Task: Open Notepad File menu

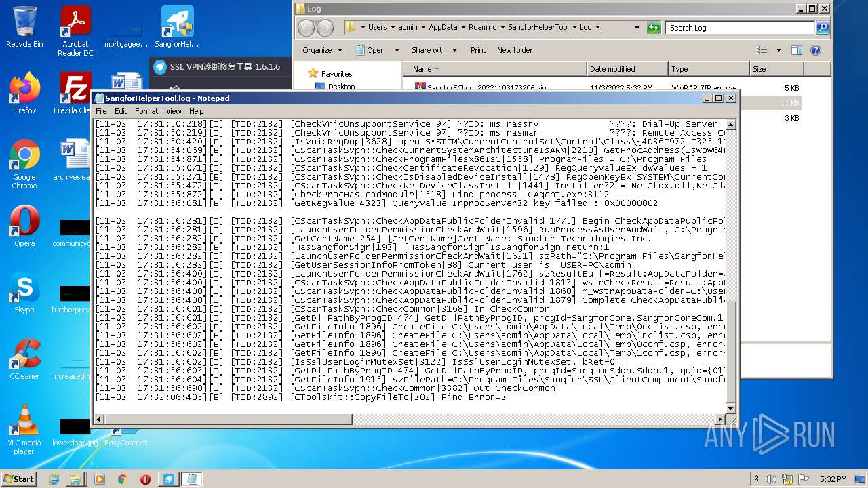Action: click(x=101, y=111)
